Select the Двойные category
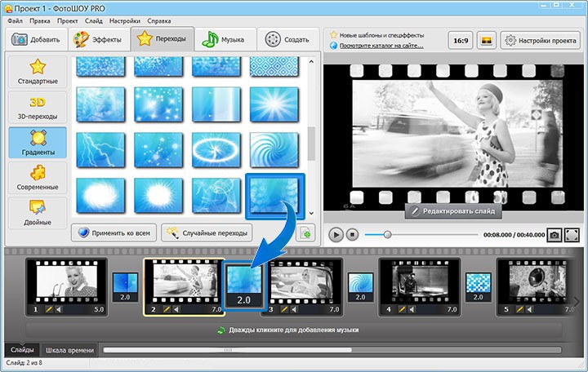Image resolution: width=588 pixels, height=372 pixels. pyautogui.click(x=38, y=213)
